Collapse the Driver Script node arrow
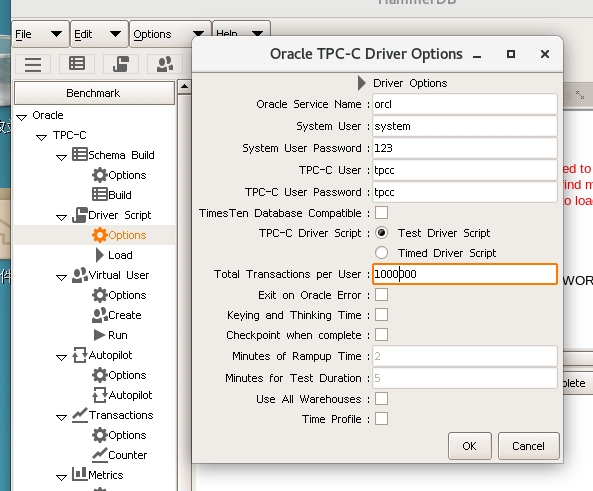Viewport: 593px width, 491px height. pos(61,218)
